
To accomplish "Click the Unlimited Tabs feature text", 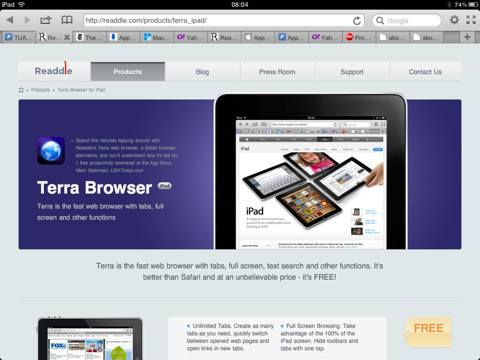I will pos(230,337).
